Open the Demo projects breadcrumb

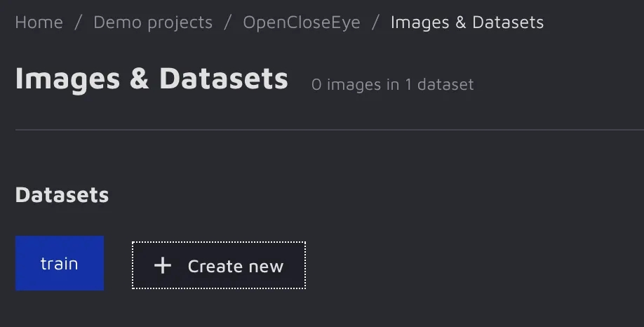(x=153, y=22)
